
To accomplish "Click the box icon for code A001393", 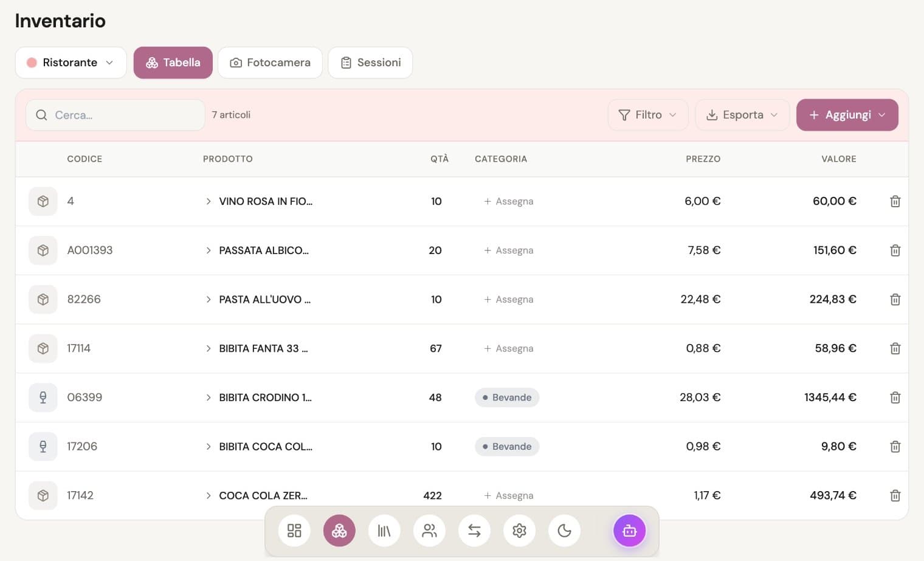I will (43, 250).
